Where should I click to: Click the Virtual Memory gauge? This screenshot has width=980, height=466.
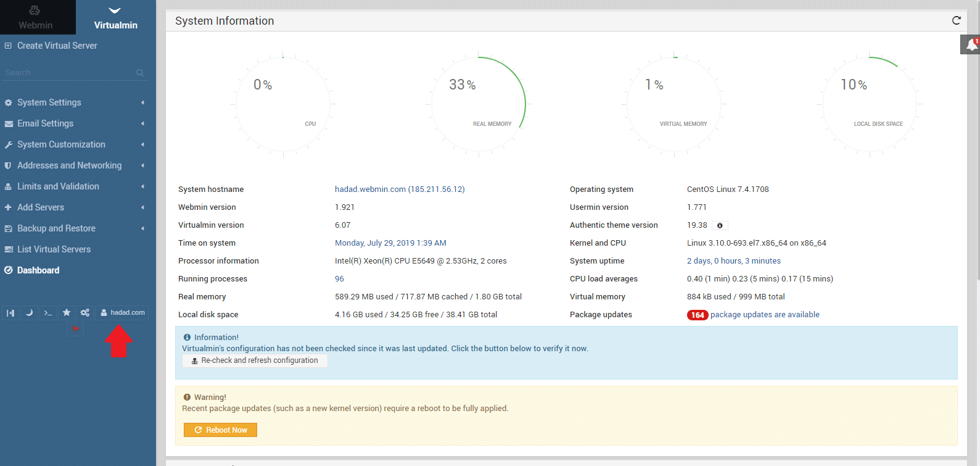click(x=674, y=104)
